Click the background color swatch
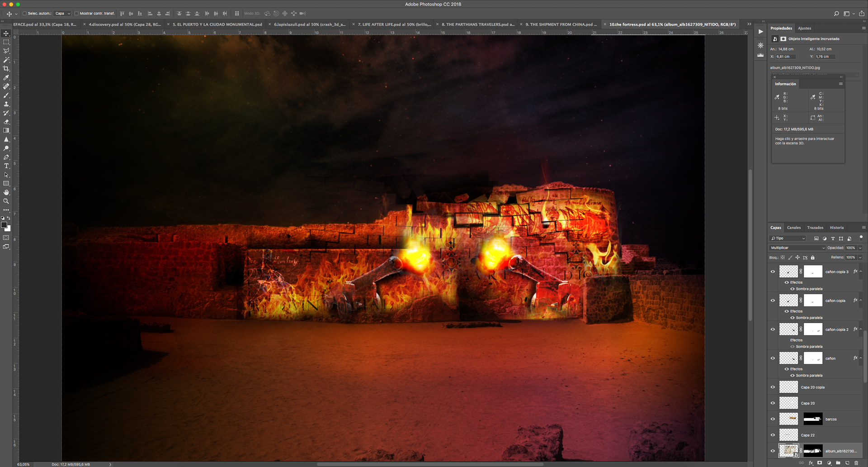This screenshot has width=868, height=467. [8, 229]
